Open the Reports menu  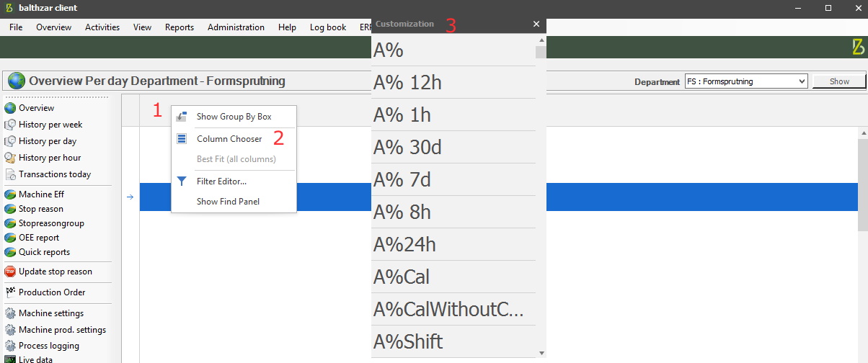point(180,27)
